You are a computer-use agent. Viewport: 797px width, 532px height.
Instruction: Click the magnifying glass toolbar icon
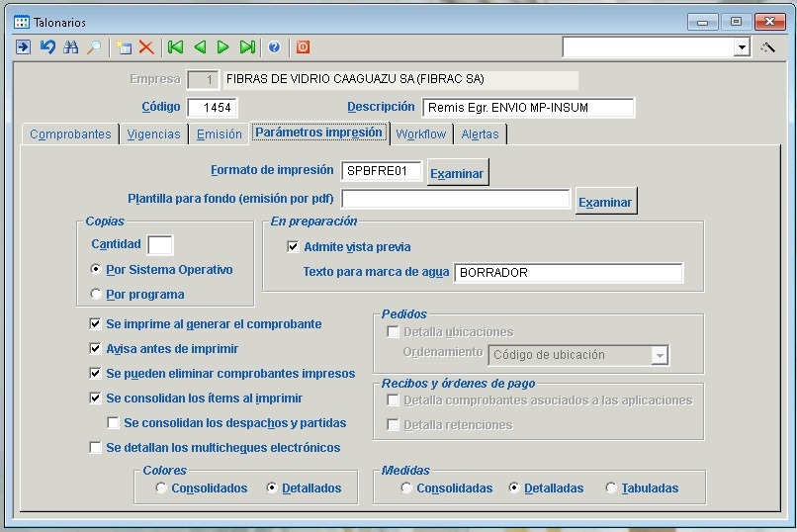[x=94, y=47]
